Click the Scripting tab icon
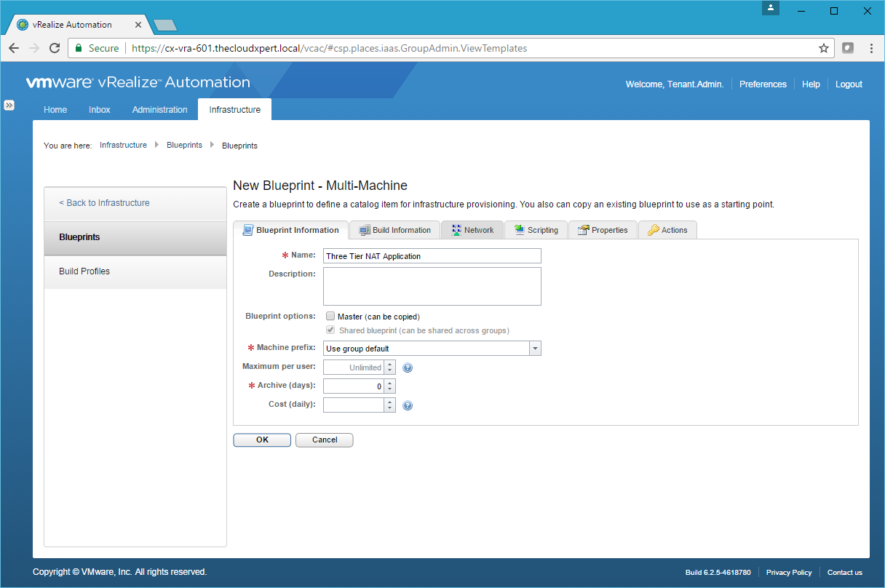The image size is (885, 588). (x=520, y=230)
